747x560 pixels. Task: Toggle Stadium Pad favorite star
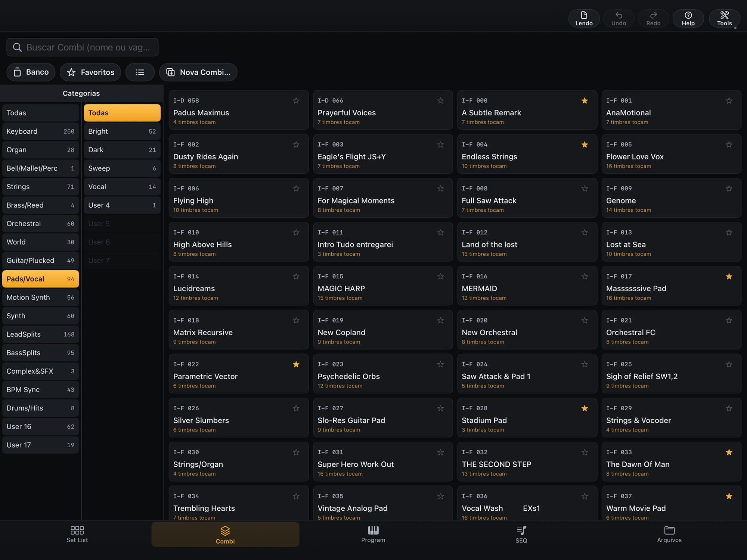(x=585, y=408)
